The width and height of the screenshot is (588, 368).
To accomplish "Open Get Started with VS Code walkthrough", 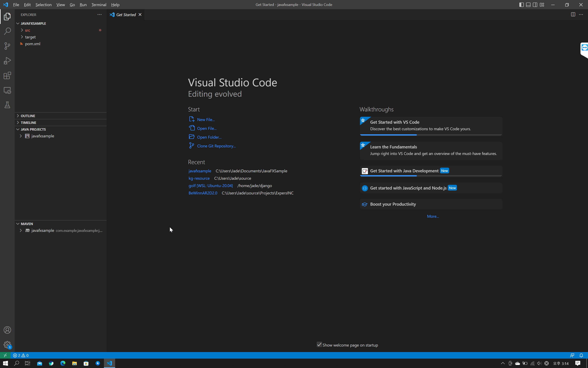I will point(431,126).
